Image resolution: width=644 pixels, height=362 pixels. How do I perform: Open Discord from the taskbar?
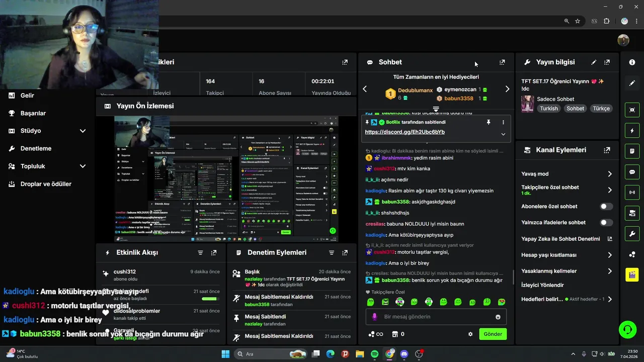(x=404, y=354)
